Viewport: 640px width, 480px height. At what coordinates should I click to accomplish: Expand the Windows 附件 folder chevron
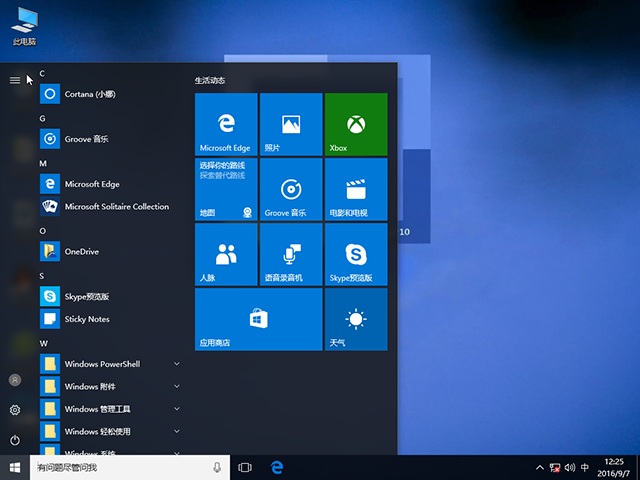[x=177, y=386]
